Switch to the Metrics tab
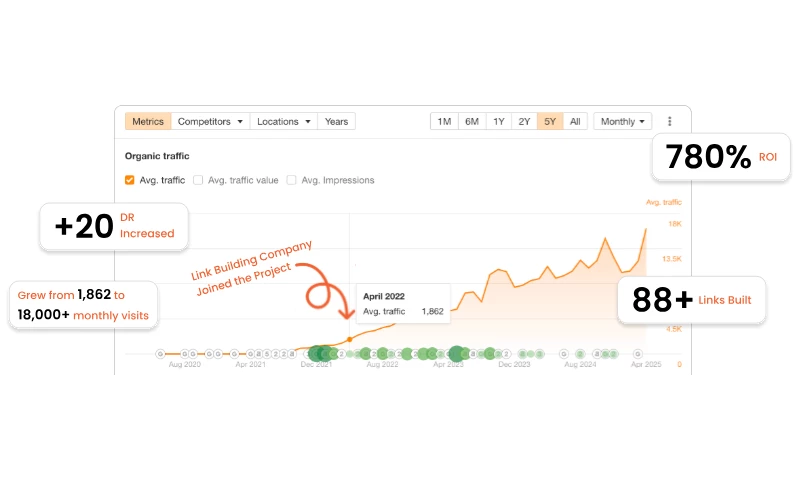 point(148,121)
